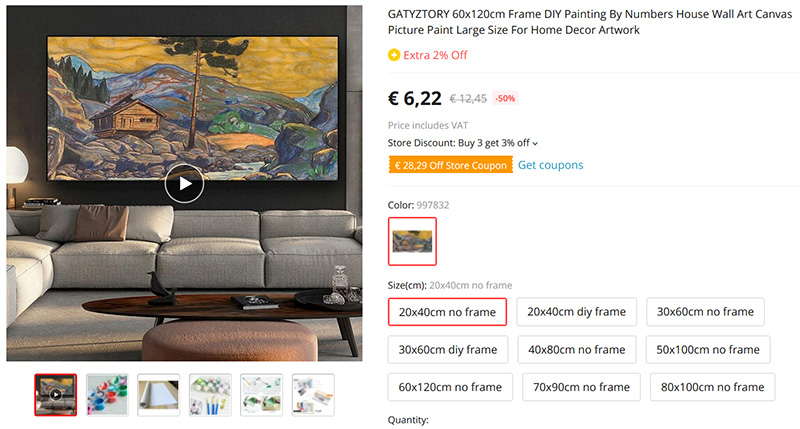This screenshot has height=429, width=800.
Task: Select the video thumbnail in gallery
Action: pos(56,395)
